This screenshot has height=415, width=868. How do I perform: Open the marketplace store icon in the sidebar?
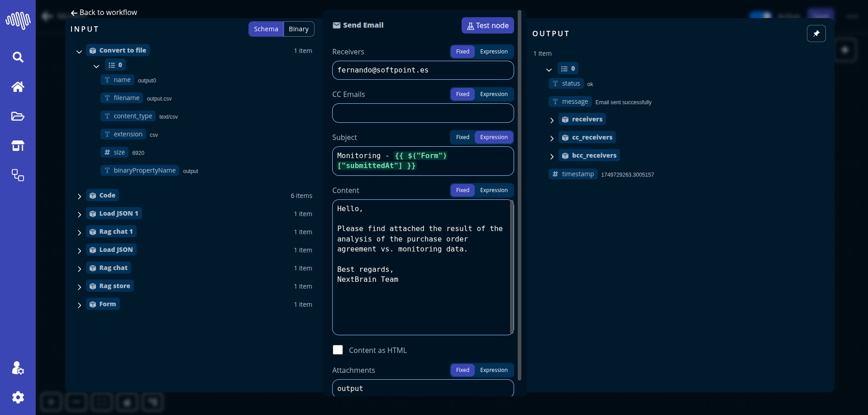pos(18,146)
